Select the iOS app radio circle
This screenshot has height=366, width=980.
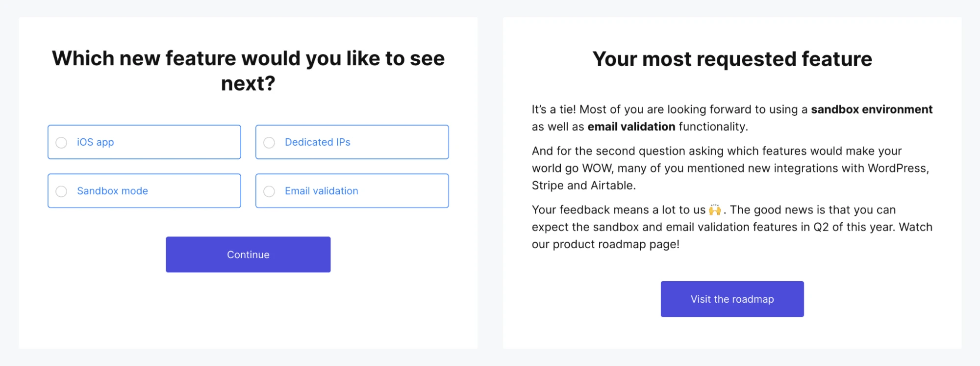coord(61,142)
